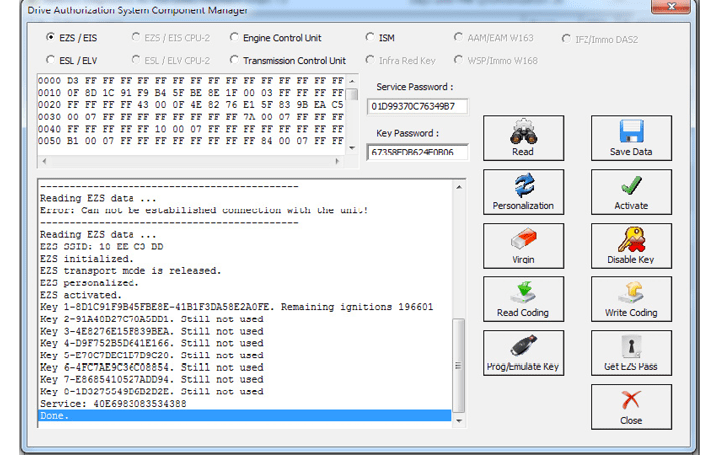Click the Disable Key icon

pos(630,240)
